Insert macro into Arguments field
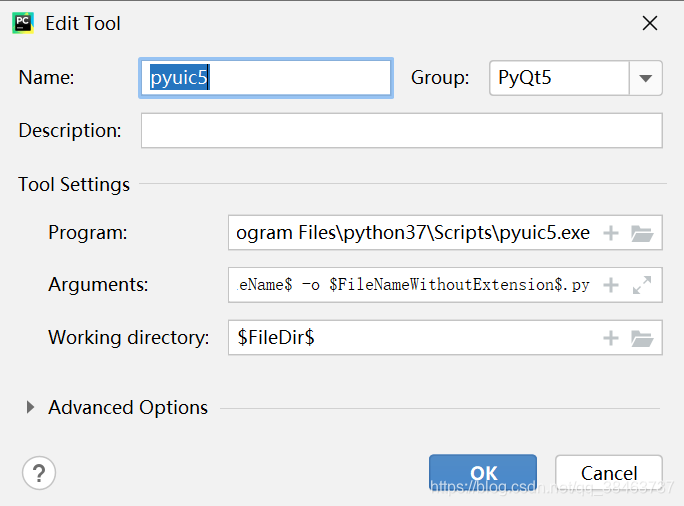684x506 pixels. click(x=611, y=285)
